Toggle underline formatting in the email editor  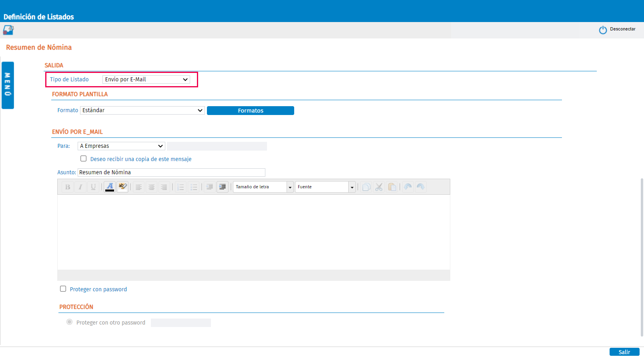[93, 187]
